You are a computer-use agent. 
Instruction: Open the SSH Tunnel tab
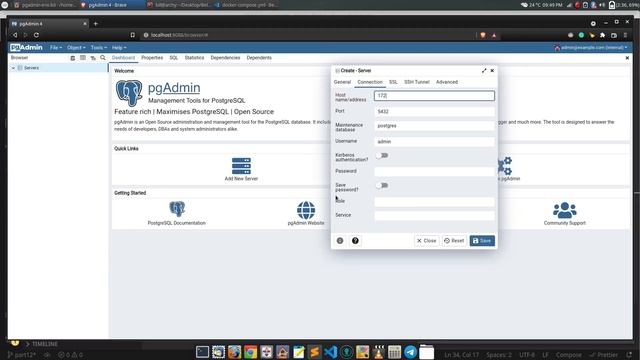click(x=417, y=82)
